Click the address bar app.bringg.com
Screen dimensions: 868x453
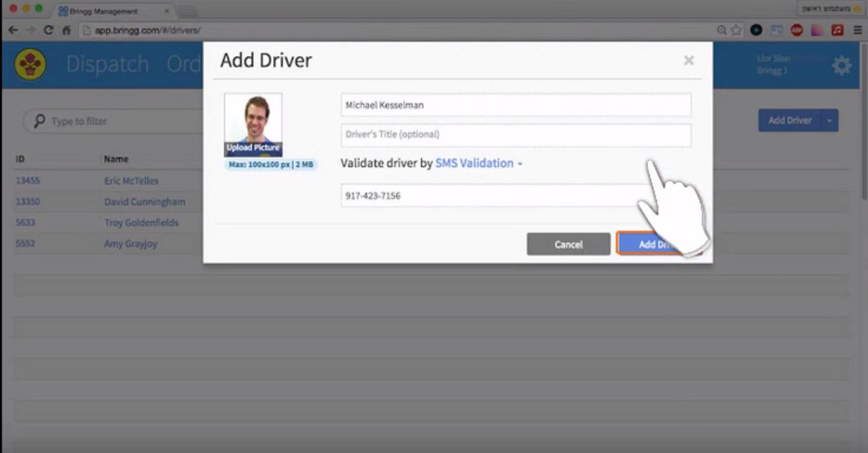click(x=395, y=30)
